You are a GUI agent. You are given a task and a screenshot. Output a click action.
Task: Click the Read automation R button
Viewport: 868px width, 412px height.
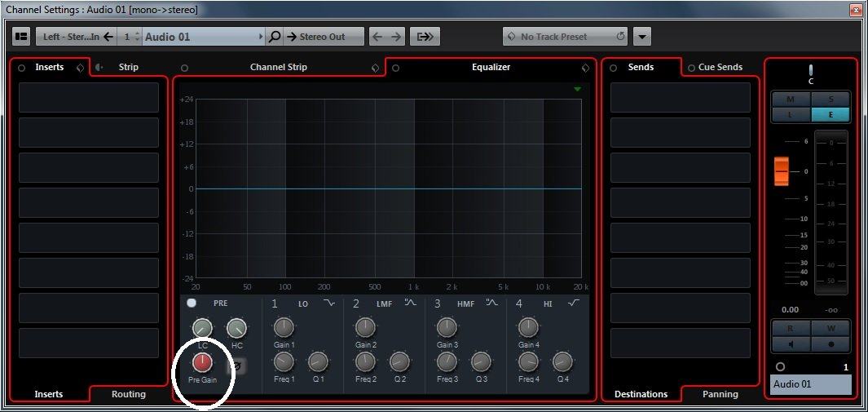click(791, 329)
